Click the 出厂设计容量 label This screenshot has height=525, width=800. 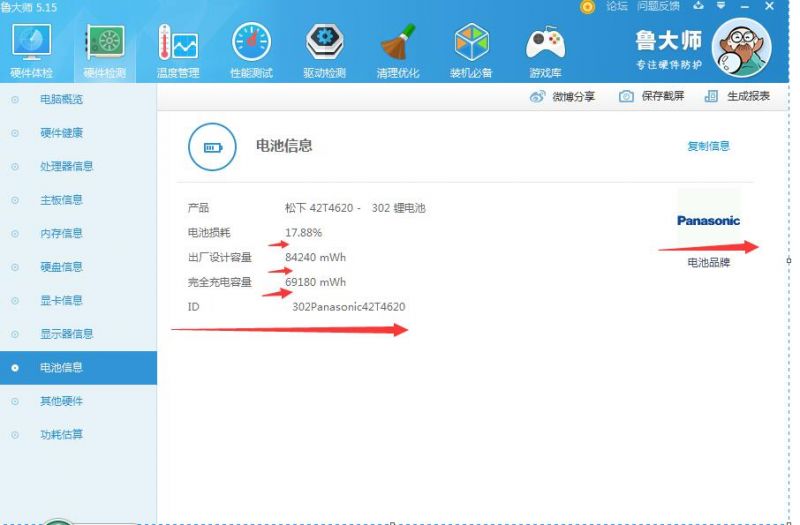pos(220,257)
